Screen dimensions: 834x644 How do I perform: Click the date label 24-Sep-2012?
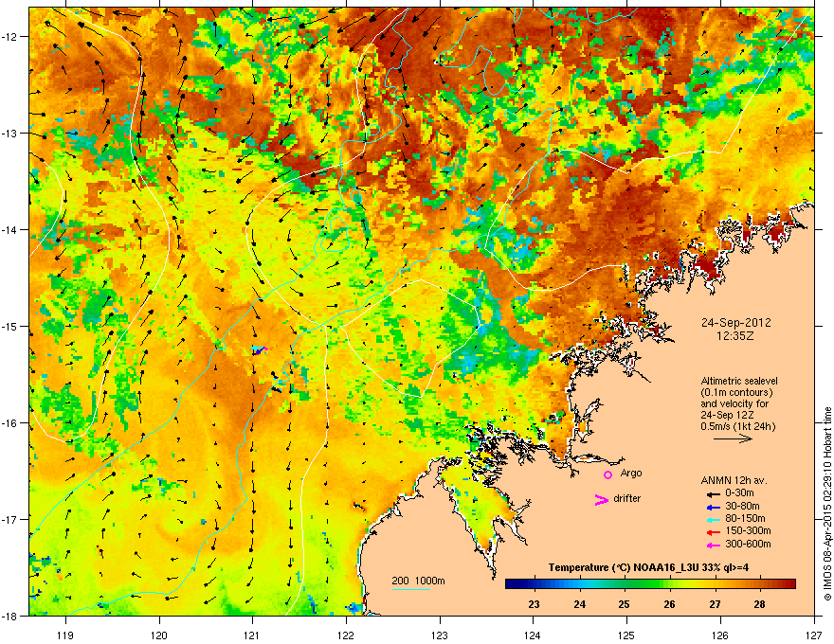(x=735, y=323)
